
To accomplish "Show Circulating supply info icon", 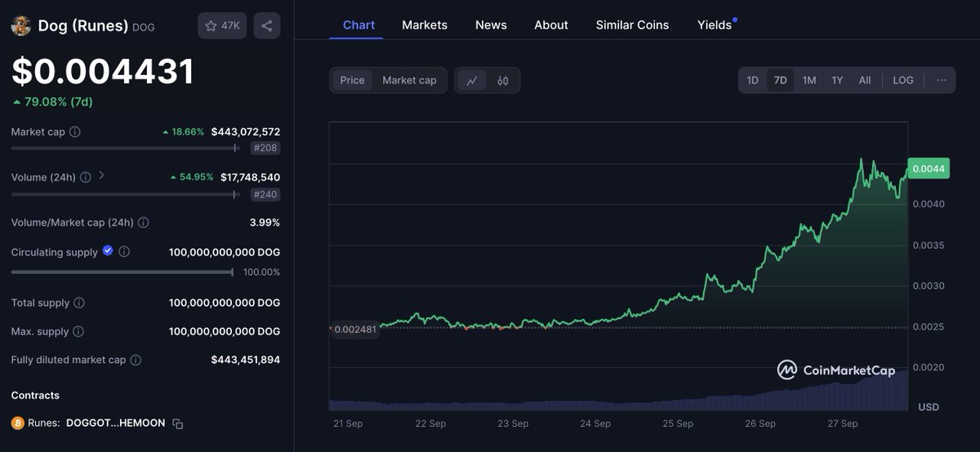I will [x=124, y=252].
